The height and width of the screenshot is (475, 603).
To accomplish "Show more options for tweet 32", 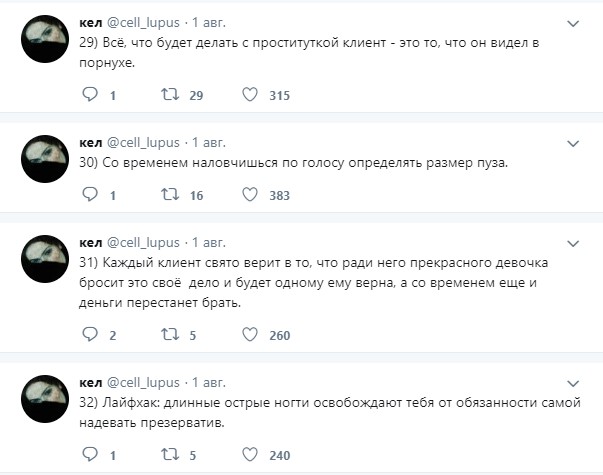I will click(x=573, y=382).
